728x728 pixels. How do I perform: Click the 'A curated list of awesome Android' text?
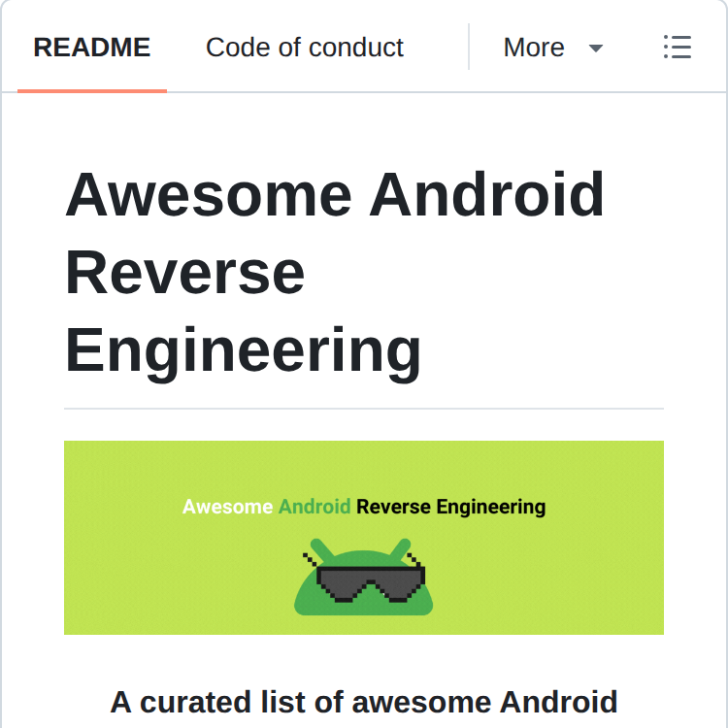(364, 702)
